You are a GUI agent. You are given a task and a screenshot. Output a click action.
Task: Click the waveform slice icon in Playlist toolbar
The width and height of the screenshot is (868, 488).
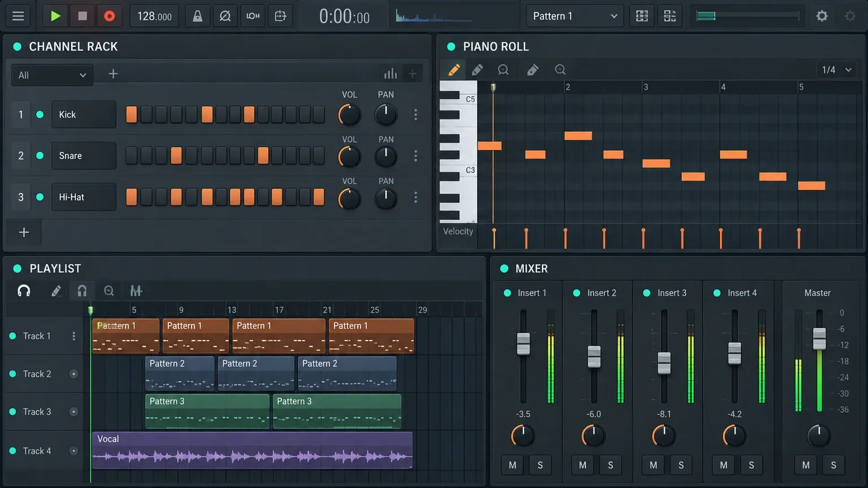coord(136,291)
